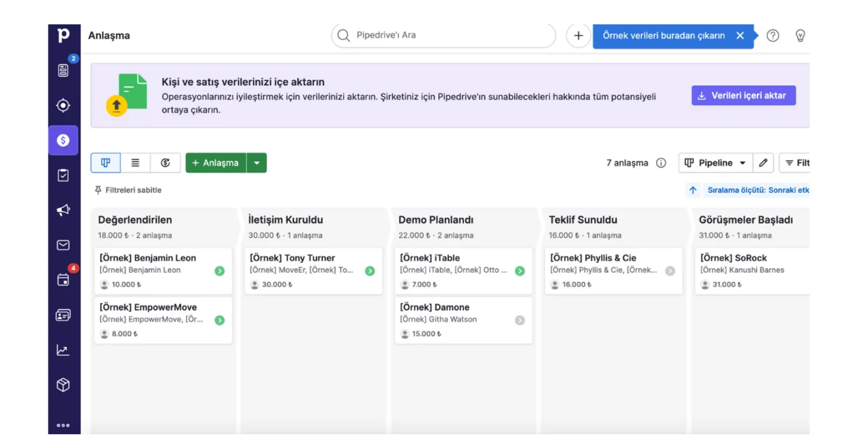Viewport: 868px width, 445px height.
Task: Show more sidebar options (three dots)
Action: 63,425
